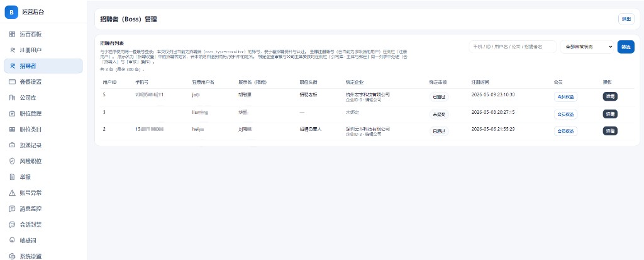Click the 手机号 column header
This screenshot has height=260, width=644.
pos(142,82)
